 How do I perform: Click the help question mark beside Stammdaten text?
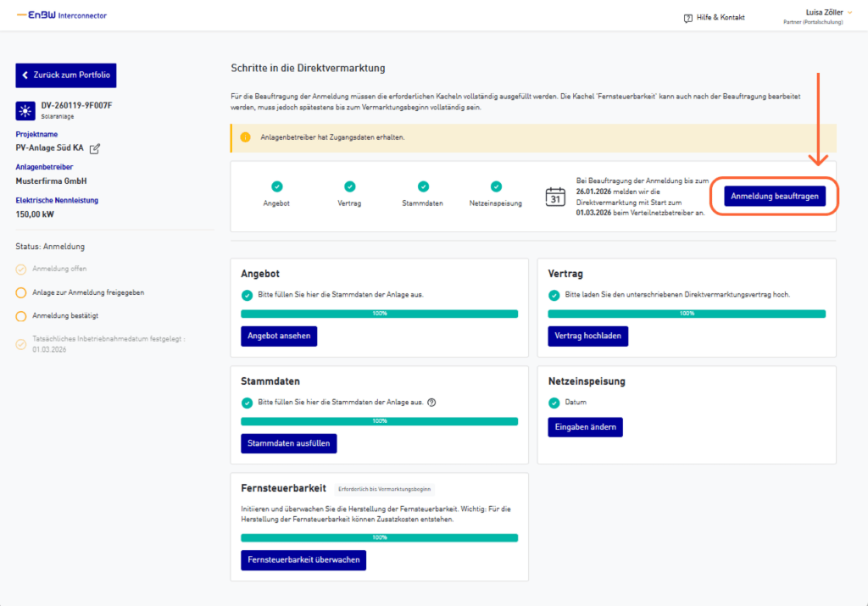pos(431,403)
